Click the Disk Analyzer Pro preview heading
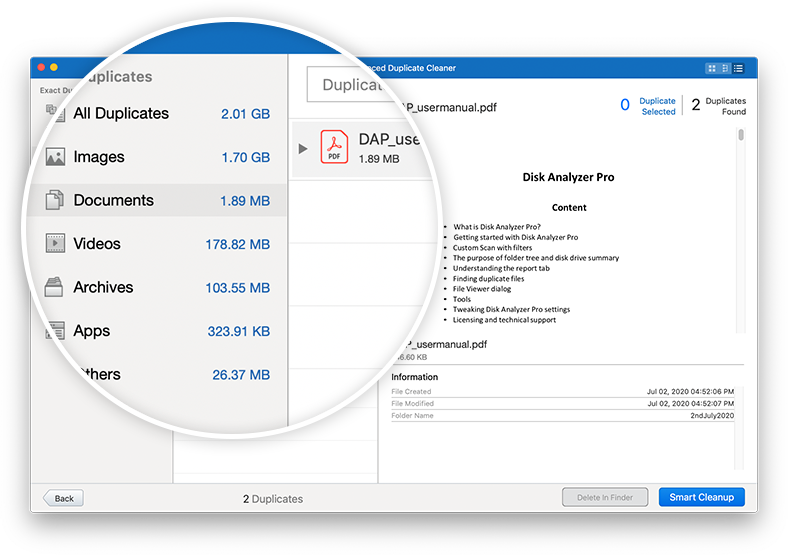The width and height of the screenshot is (788, 555). click(568, 177)
